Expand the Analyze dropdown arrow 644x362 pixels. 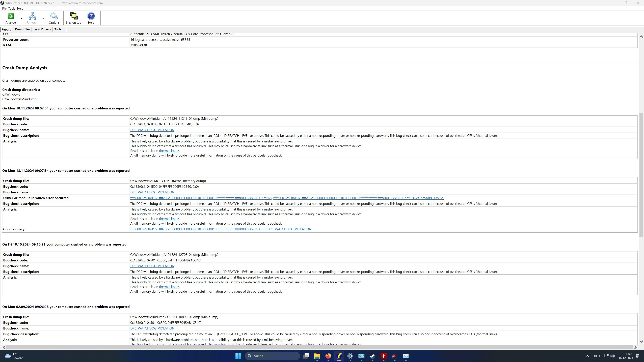point(21,18)
